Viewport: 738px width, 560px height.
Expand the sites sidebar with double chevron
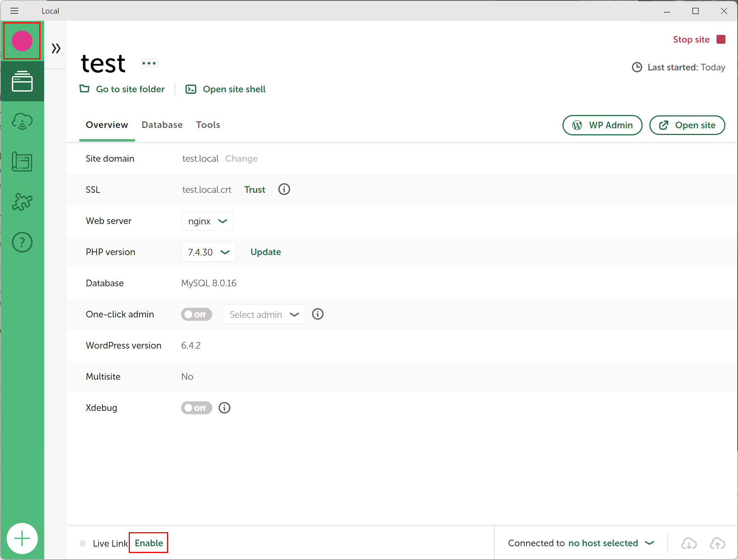coord(56,48)
